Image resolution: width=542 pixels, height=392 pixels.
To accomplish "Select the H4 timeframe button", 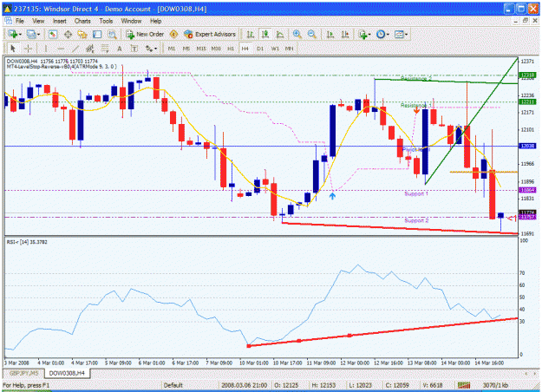I will pyautogui.click(x=245, y=49).
